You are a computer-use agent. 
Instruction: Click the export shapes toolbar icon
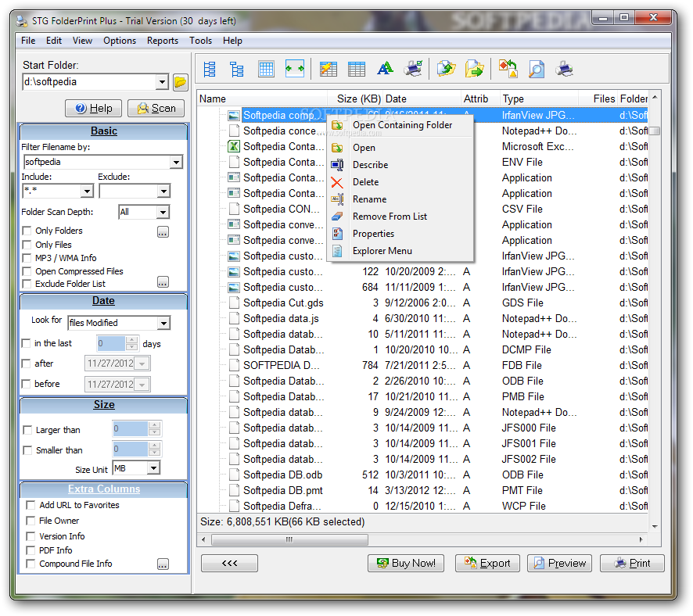point(508,69)
